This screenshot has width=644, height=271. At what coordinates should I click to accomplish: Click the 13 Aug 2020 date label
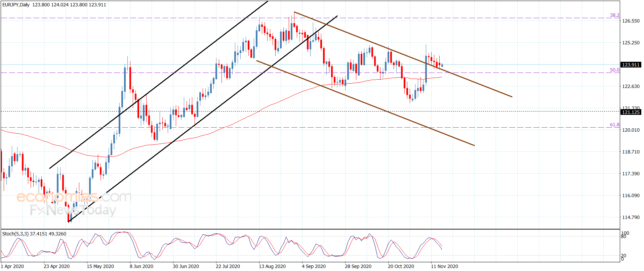(272, 266)
